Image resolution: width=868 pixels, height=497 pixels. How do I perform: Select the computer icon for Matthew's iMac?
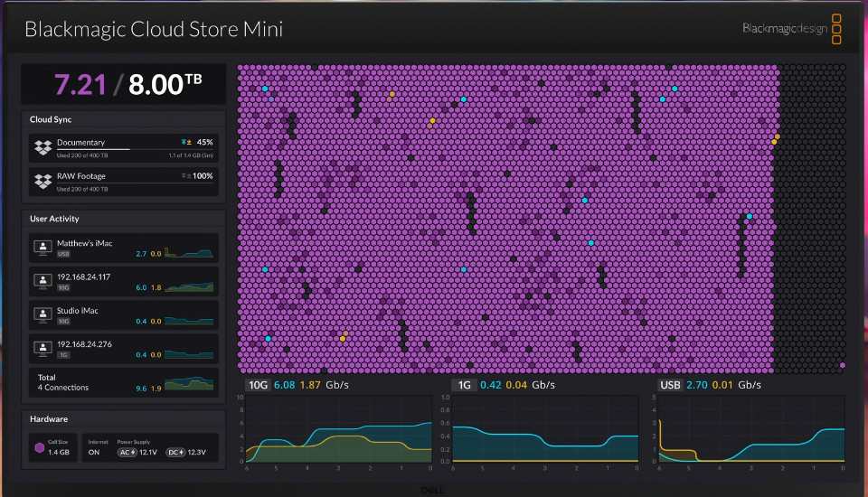tap(42, 247)
